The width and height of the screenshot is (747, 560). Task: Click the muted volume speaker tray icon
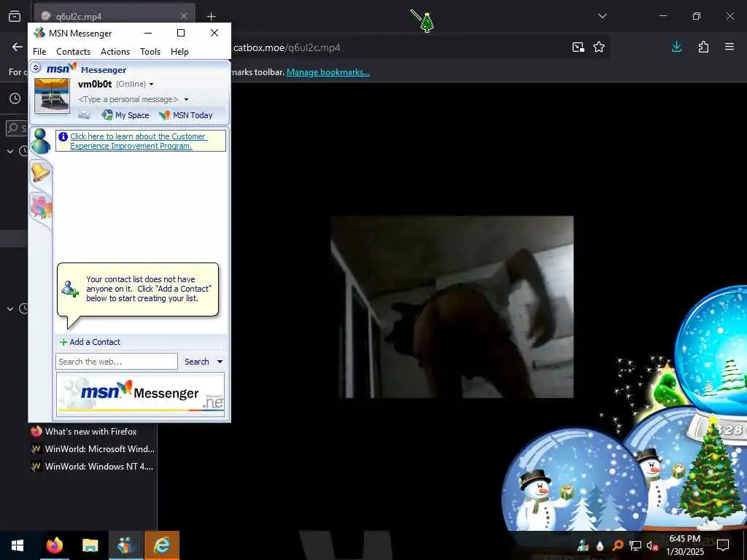(x=651, y=545)
